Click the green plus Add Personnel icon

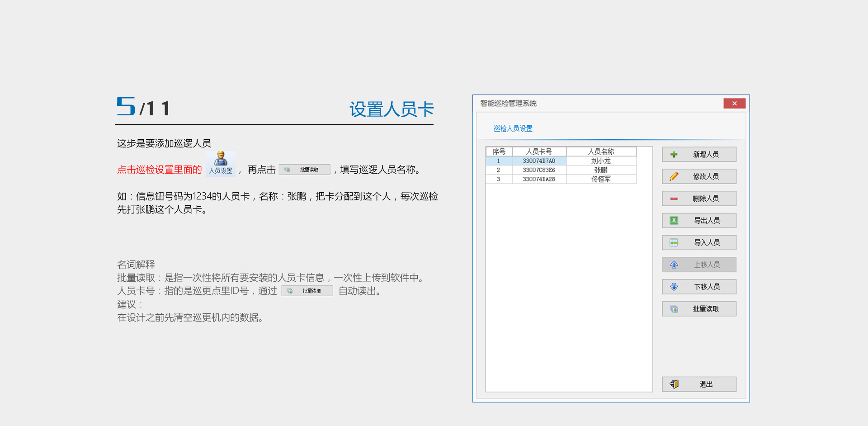(x=674, y=155)
